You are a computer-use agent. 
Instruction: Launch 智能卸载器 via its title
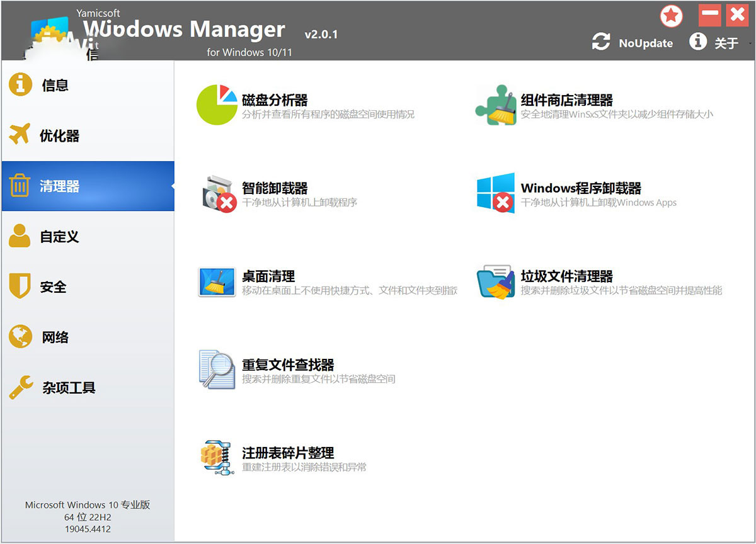(x=275, y=188)
